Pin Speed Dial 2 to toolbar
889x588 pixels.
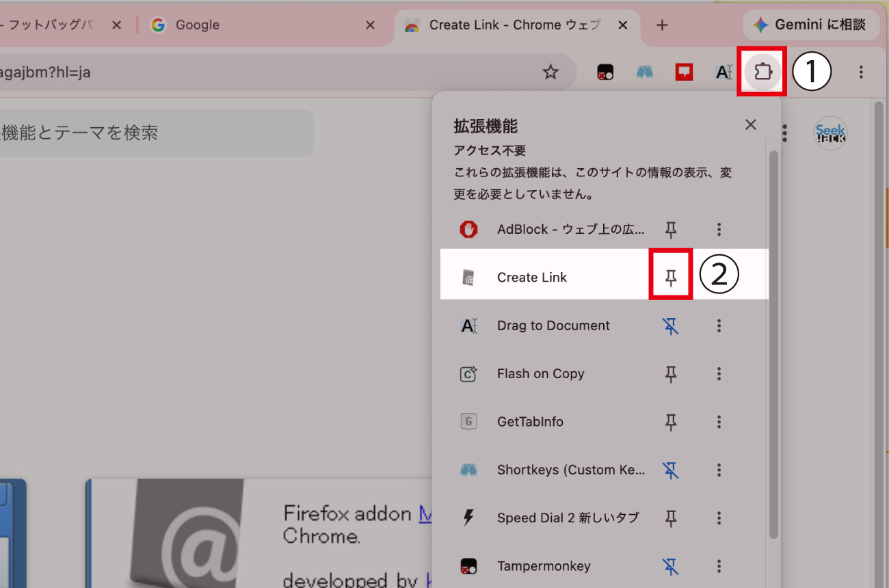pos(671,518)
